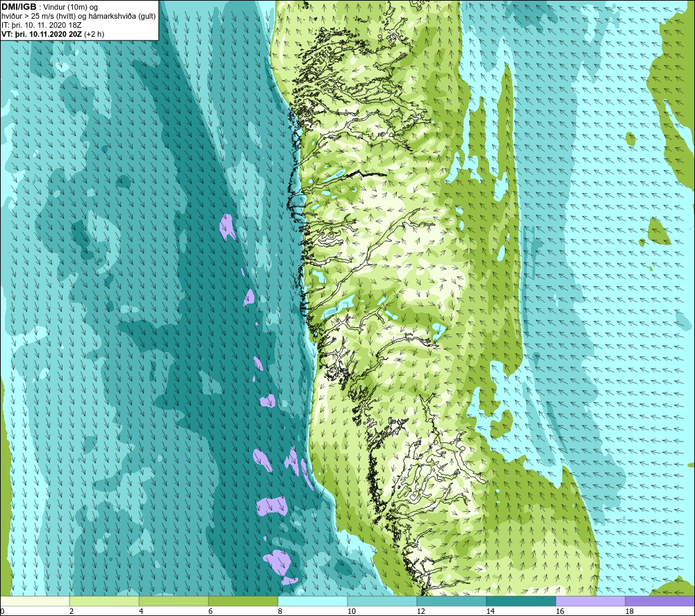Image resolution: width=695 pixels, height=616 pixels.
Task: Click the 4-6 m/s green legend swatch
Action: [174, 601]
